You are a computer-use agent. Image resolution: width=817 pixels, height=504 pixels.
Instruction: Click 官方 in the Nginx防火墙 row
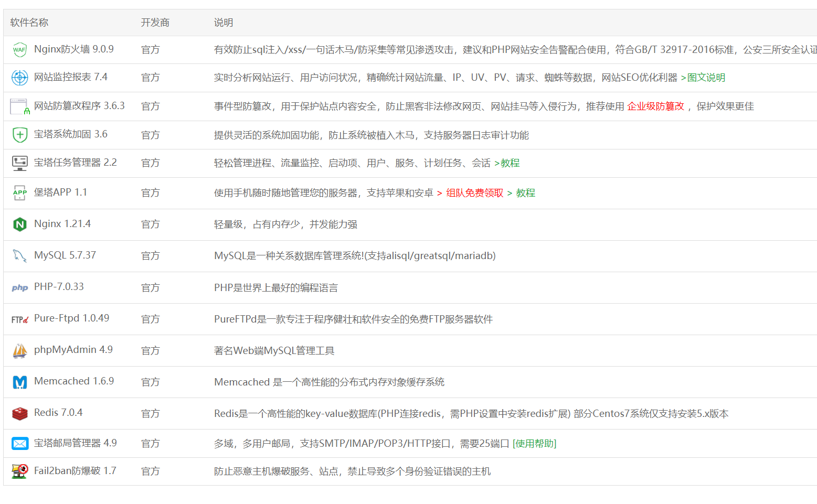click(x=150, y=50)
